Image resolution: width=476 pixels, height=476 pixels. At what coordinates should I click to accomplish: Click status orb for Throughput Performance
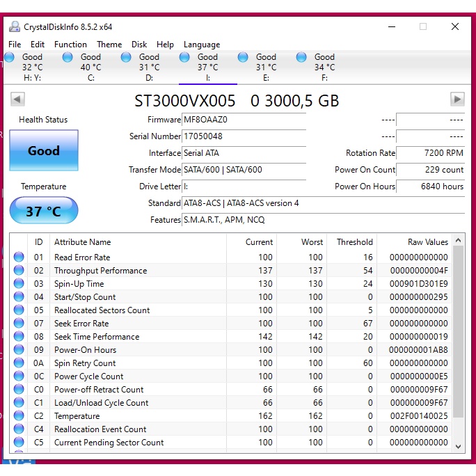click(19, 270)
